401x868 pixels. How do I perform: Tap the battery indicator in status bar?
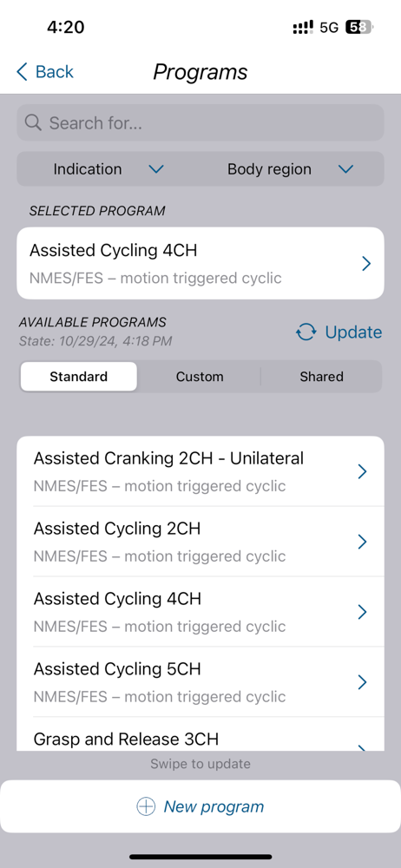pos(359,27)
